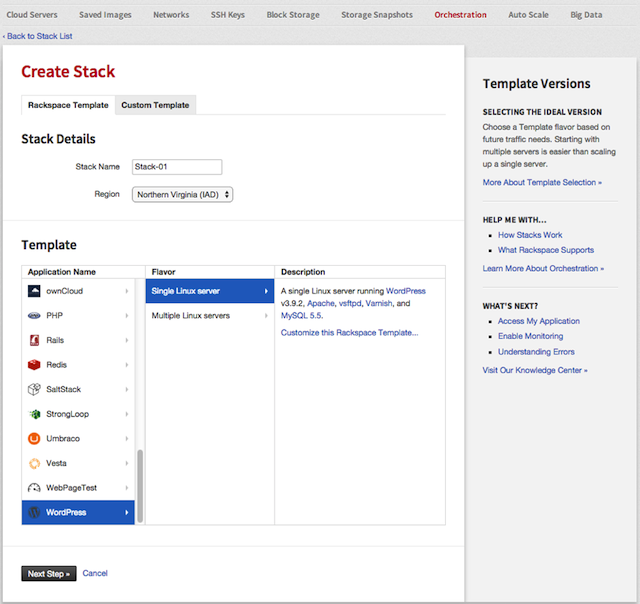Click the Next Step button
Screen dimensions: 640x604
(x=49, y=573)
